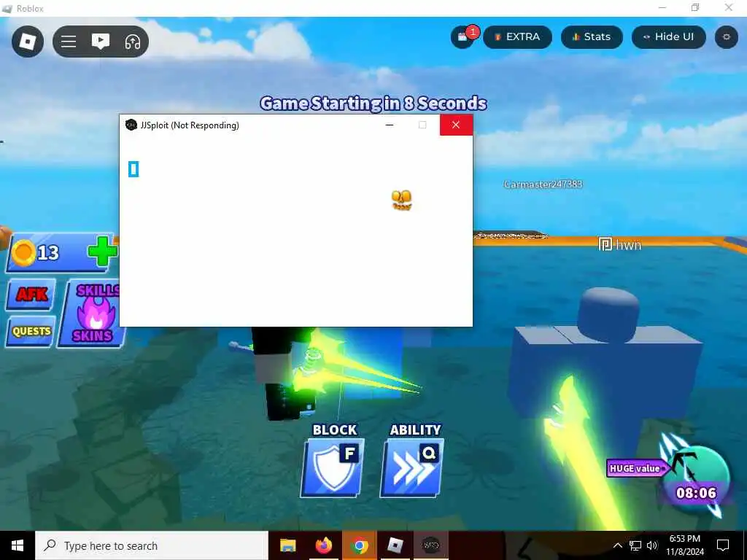The image size is (747, 560).
Task: Switch to Roblox taskbar icon
Action: coord(395,545)
